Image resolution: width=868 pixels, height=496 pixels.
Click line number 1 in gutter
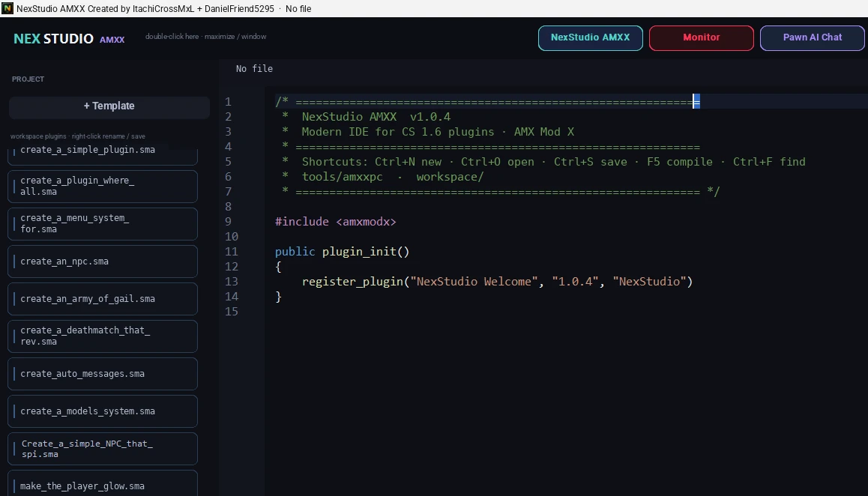[x=228, y=102]
